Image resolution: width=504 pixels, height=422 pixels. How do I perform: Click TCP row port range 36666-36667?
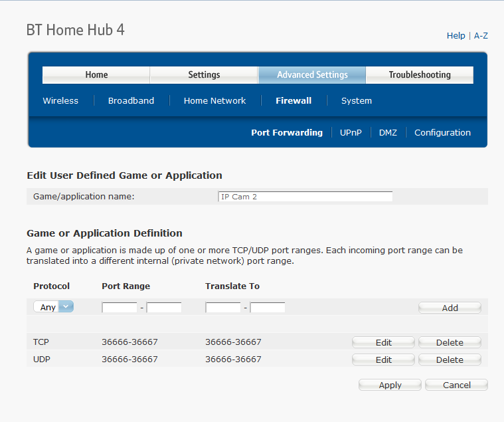coord(130,342)
